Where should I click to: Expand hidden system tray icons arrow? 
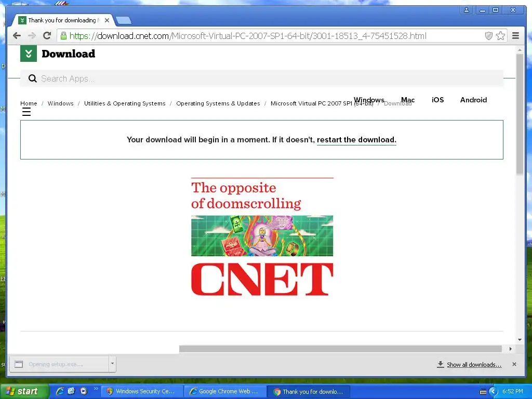(x=494, y=392)
